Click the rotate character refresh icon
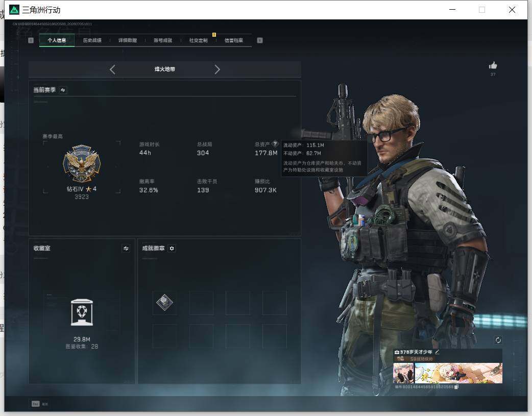Screen dimensions: 532x416 [x=498, y=340]
